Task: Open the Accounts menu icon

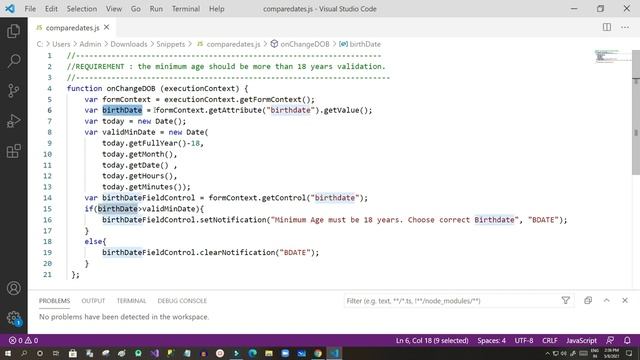Action: click(x=13, y=288)
